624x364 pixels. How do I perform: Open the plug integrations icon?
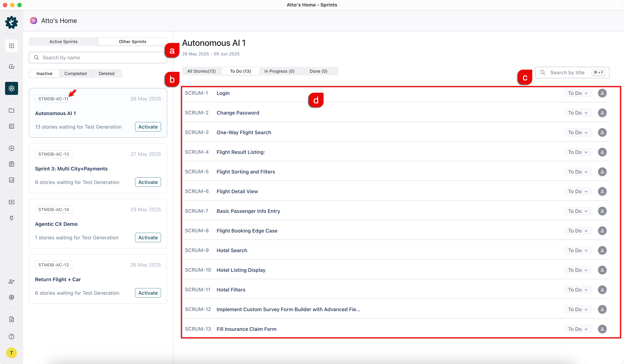coord(11,218)
